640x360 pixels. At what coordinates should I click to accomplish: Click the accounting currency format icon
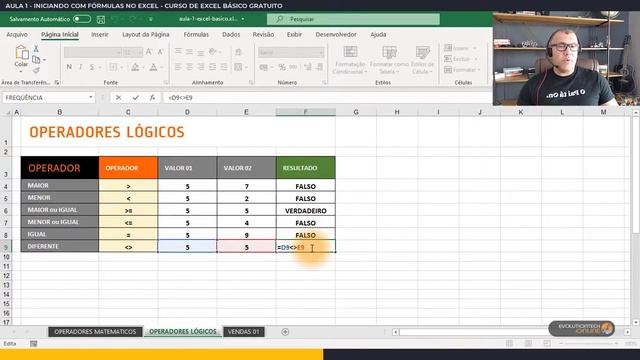(264, 67)
